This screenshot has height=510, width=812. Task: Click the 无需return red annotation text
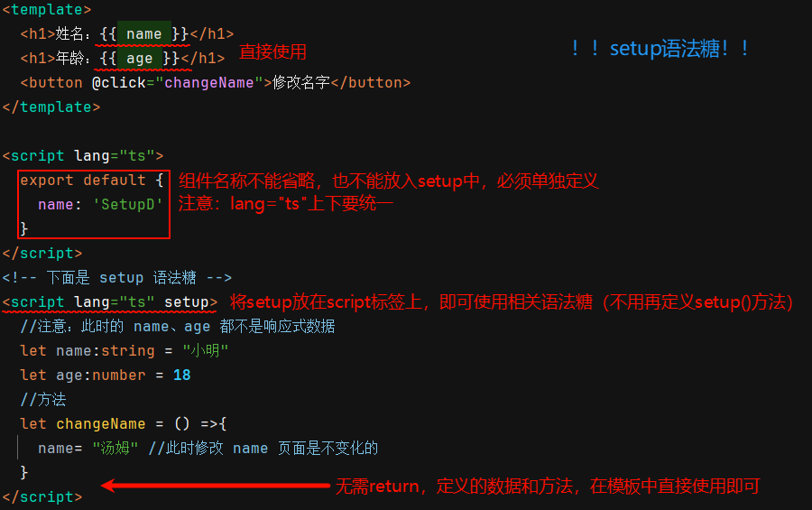(547, 487)
